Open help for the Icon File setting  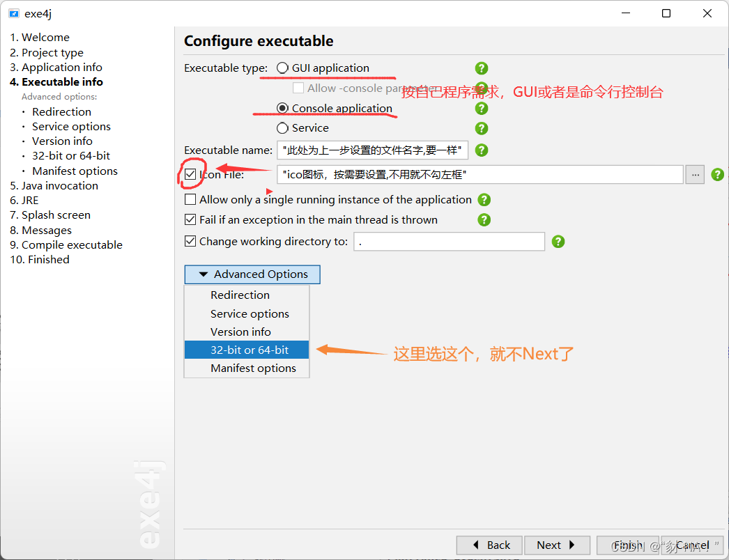tap(717, 174)
